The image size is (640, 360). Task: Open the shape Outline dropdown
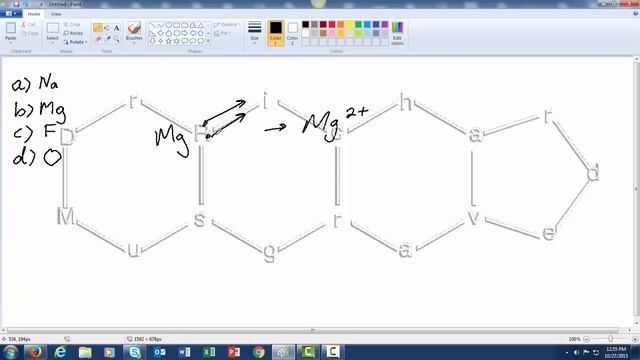pos(227,25)
